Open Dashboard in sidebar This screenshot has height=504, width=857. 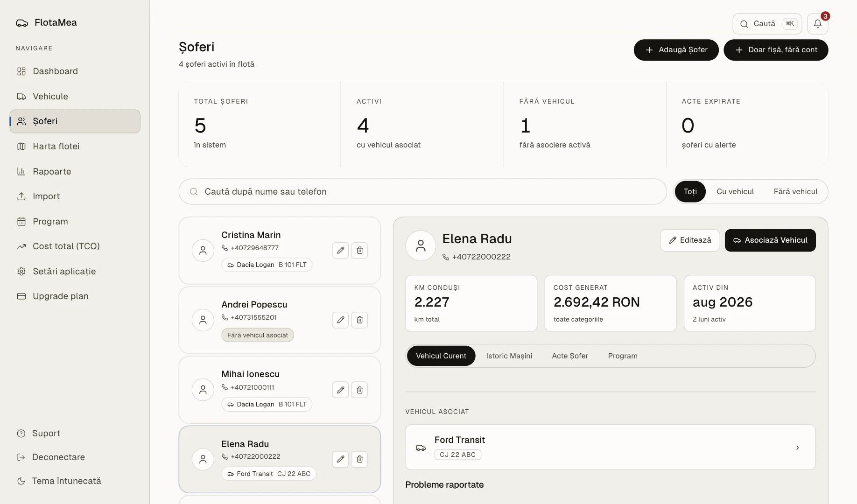pyautogui.click(x=75, y=71)
